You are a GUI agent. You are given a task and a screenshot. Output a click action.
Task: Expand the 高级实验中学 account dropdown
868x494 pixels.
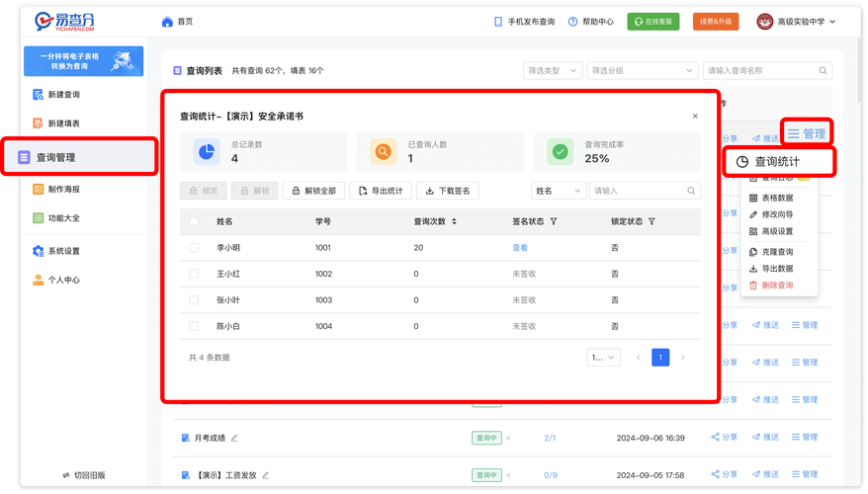pos(807,22)
